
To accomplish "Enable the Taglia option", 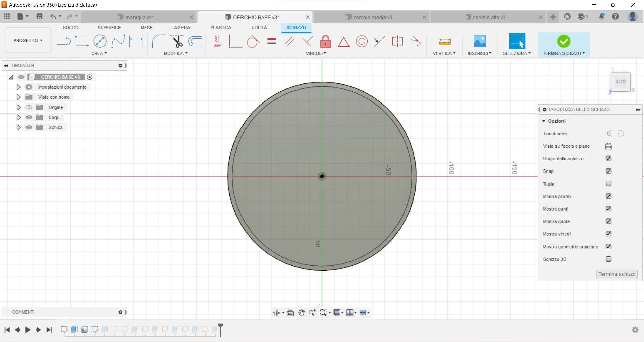I will pyautogui.click(x=609, y=184).
